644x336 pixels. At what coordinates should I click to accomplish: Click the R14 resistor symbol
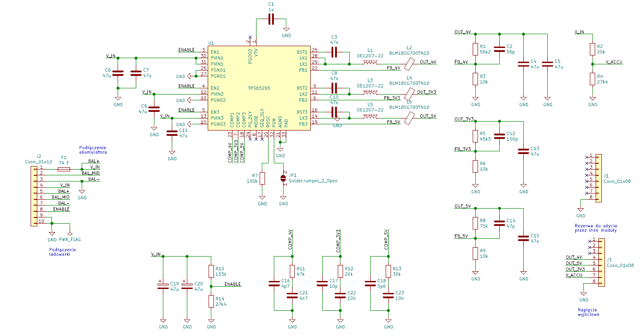(x=211, y=301)
